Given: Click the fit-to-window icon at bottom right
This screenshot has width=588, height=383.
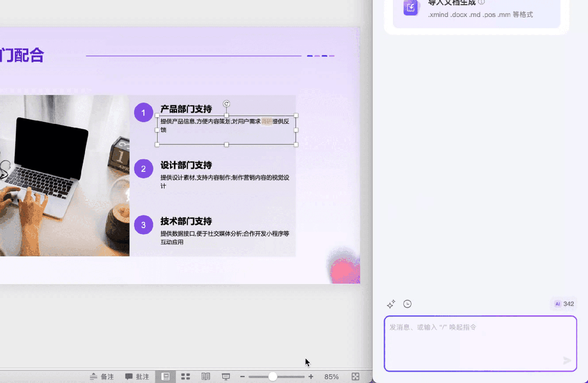Looking at the screenshot, I should pyautogui.click(x=355, y=376).
